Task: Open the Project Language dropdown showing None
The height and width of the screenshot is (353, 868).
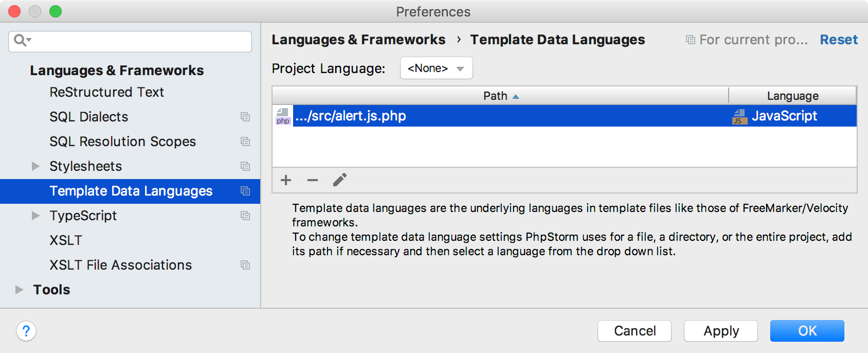Action: click(436, 67)
